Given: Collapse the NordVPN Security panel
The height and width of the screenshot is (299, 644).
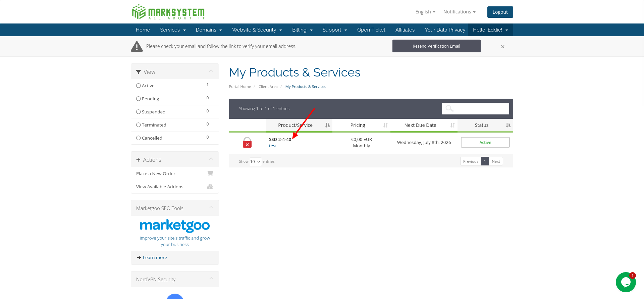Looking at the screenshot, I should click(211, 278).
